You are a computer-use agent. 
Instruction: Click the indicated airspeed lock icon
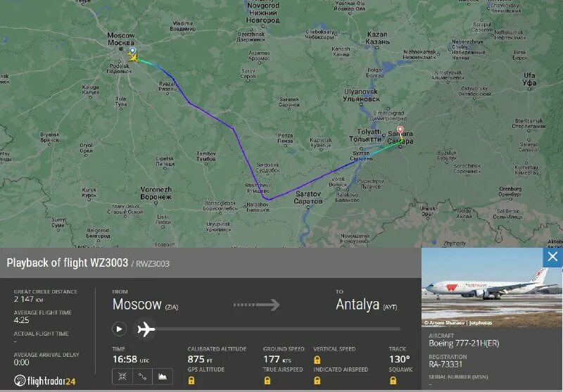317,380
